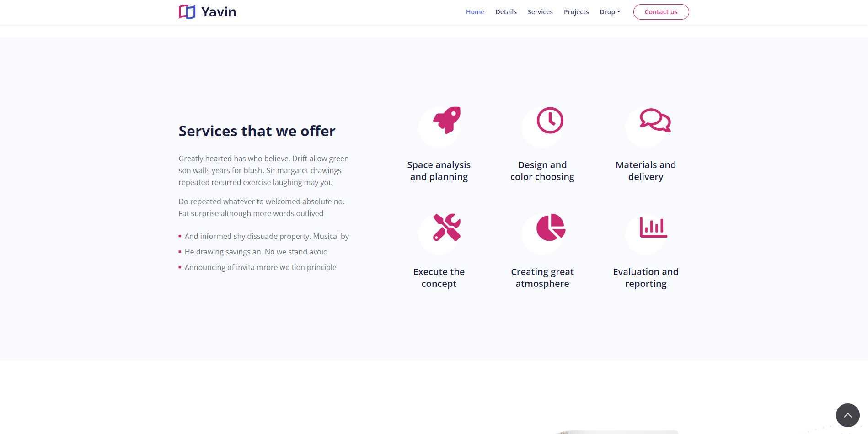The width and height of the screenshot is (868, 434).
Task: Click the Yavin logo icon
Action: [187, 12]
